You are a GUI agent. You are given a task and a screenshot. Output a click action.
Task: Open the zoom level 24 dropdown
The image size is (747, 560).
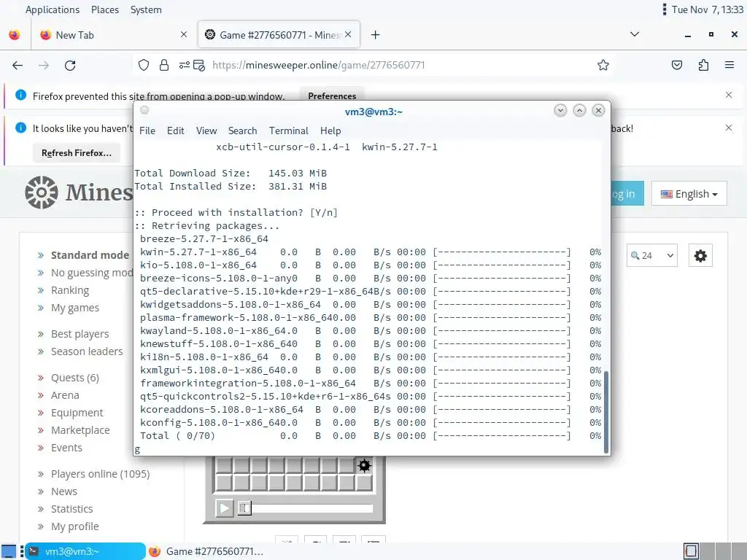tap(651, 256)
